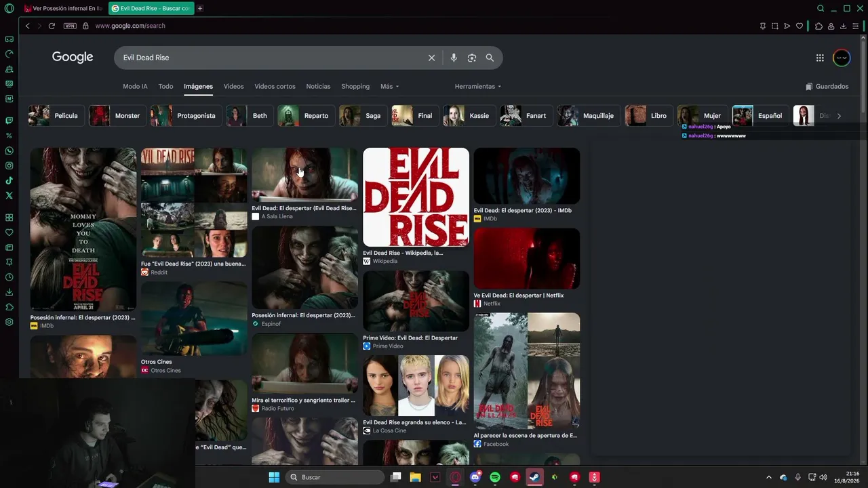868x488 pixels.
Task: Select the Película filter chip
Action: (x=57, y=115)
